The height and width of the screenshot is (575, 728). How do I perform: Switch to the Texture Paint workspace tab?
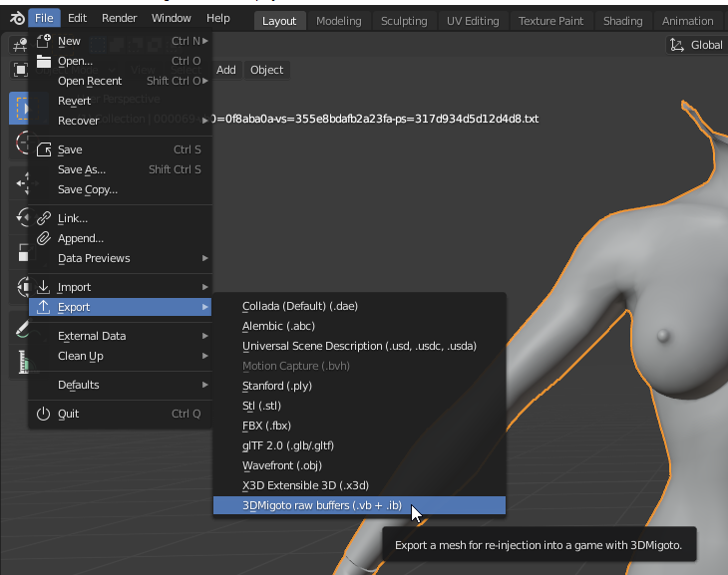550,21
